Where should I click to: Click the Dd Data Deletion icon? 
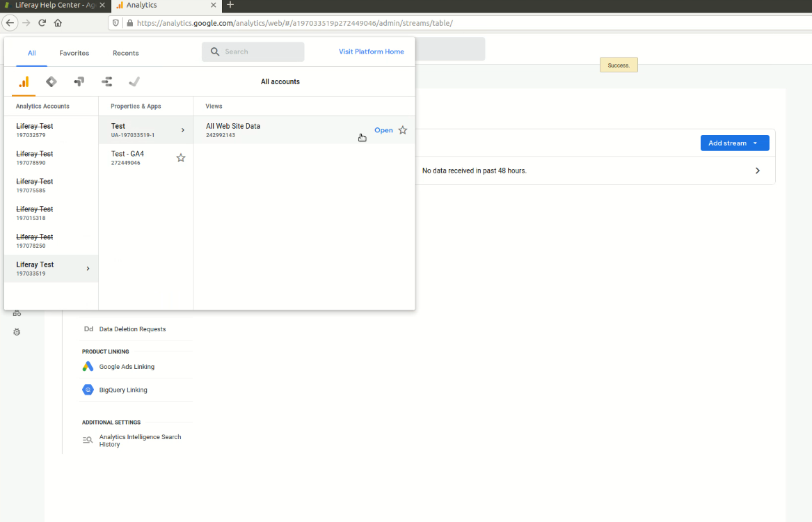pos(88,329)
